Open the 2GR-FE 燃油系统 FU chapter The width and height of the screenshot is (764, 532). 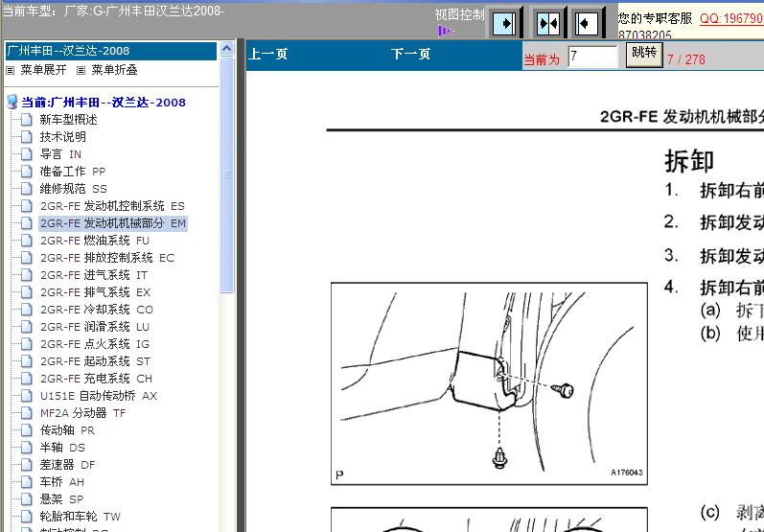pyautogui.click(x=95, y=241)
